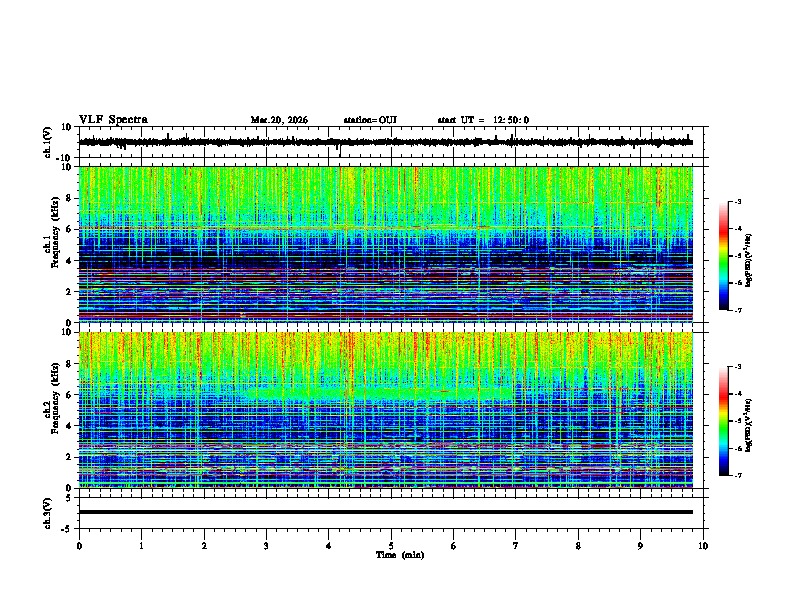This screenshot has width=792, height=612.
Task: Click the ch.1 voltage waveform trace
Action: click(x=385, y=142)
